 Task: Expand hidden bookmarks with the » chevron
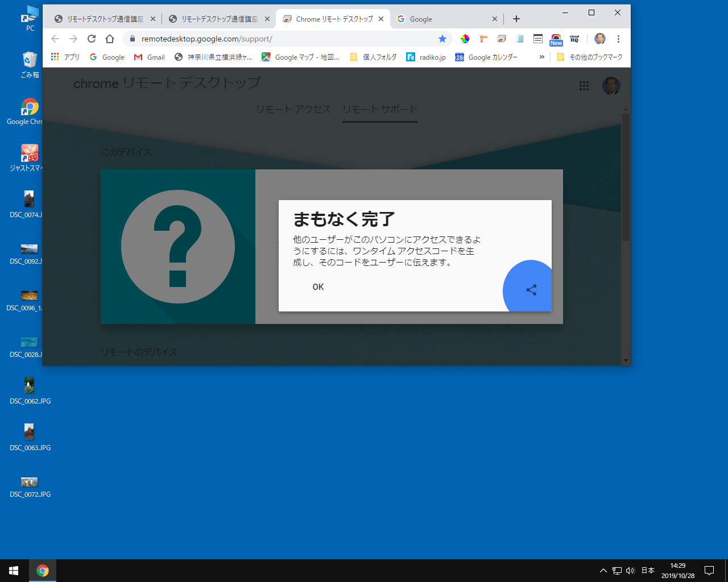541,57
